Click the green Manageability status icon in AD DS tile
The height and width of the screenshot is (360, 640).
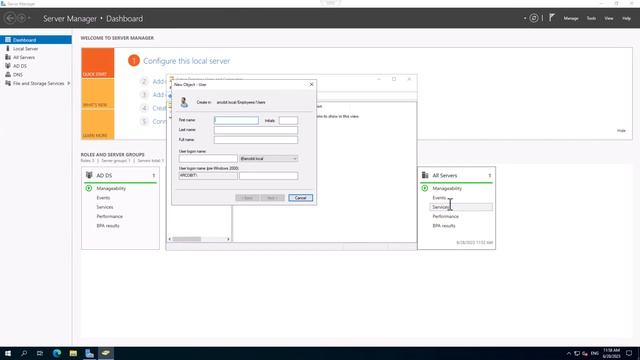tap(89, 188)
